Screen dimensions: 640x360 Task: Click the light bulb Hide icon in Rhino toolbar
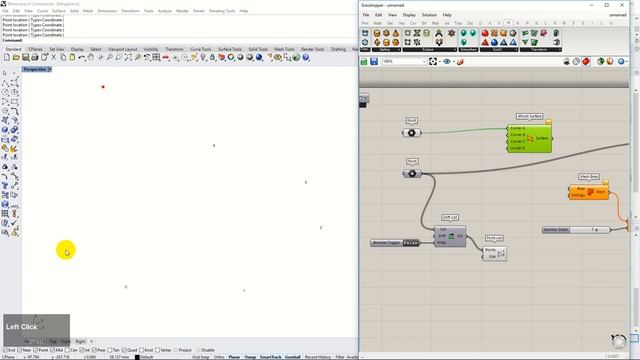pyautogui.click(x=203, y=58)
